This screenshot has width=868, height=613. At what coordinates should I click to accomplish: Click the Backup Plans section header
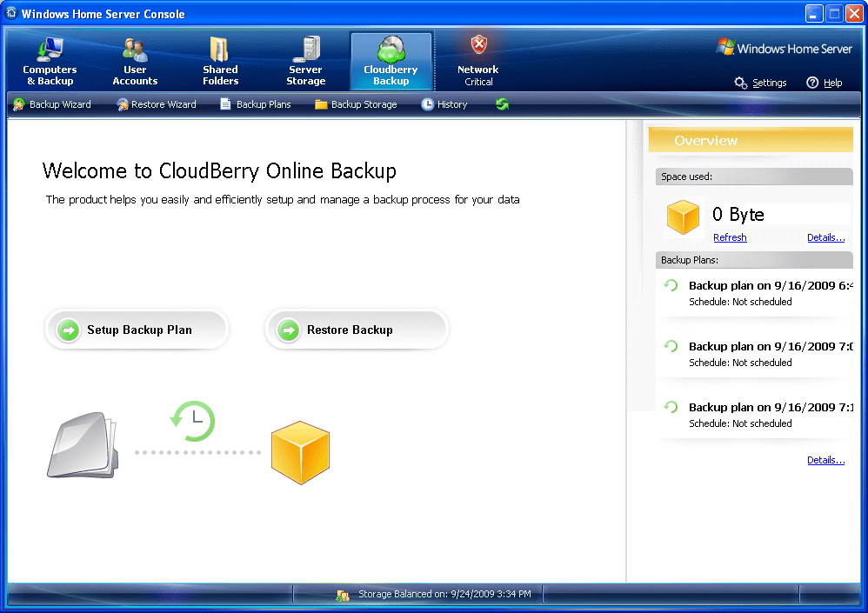click(x=754, y=260)
